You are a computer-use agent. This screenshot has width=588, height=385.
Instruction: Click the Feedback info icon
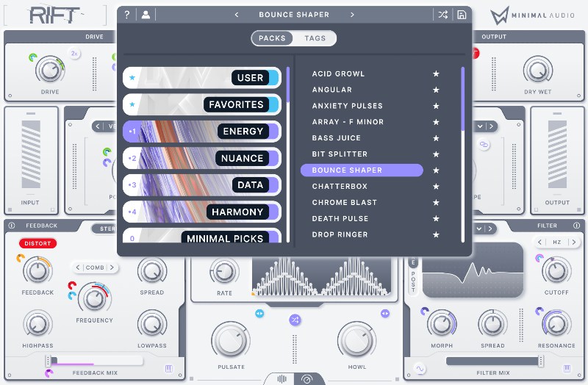pyautogui.click(x=12, y=226)
